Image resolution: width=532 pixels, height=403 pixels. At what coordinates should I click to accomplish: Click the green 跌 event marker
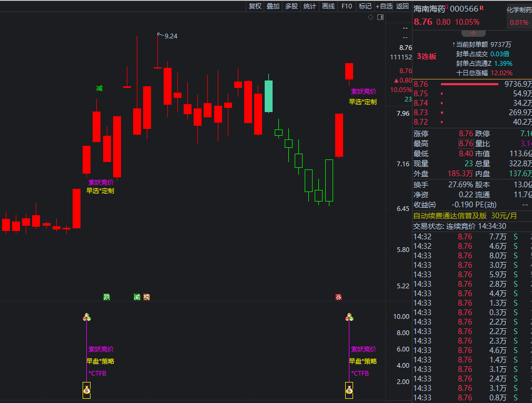[107, 297]
